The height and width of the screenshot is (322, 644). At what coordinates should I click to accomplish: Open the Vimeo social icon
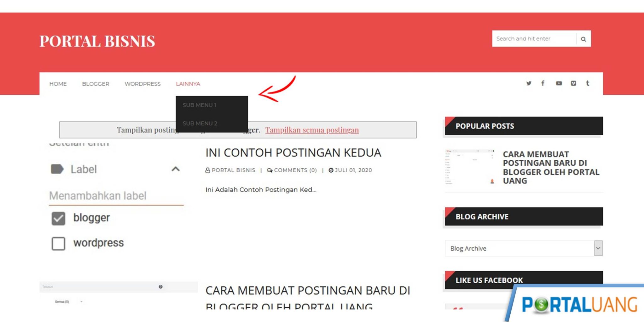click(x=574, y=83)
